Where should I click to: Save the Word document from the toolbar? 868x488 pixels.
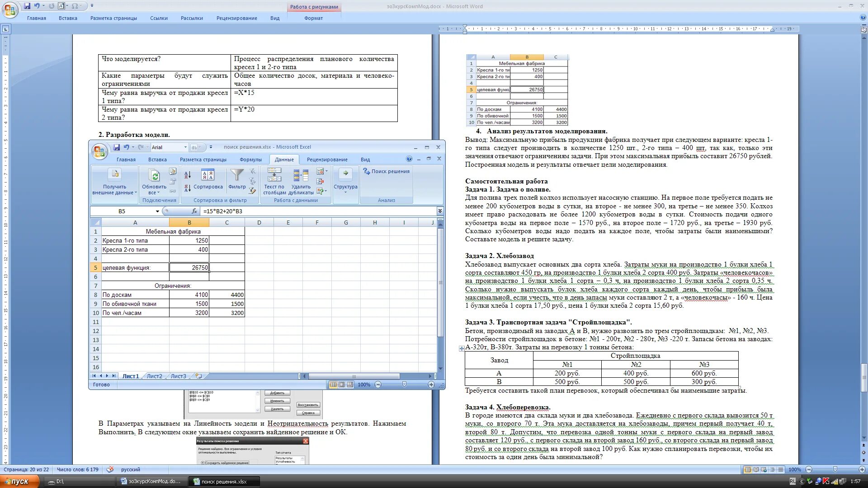(27, 6)
